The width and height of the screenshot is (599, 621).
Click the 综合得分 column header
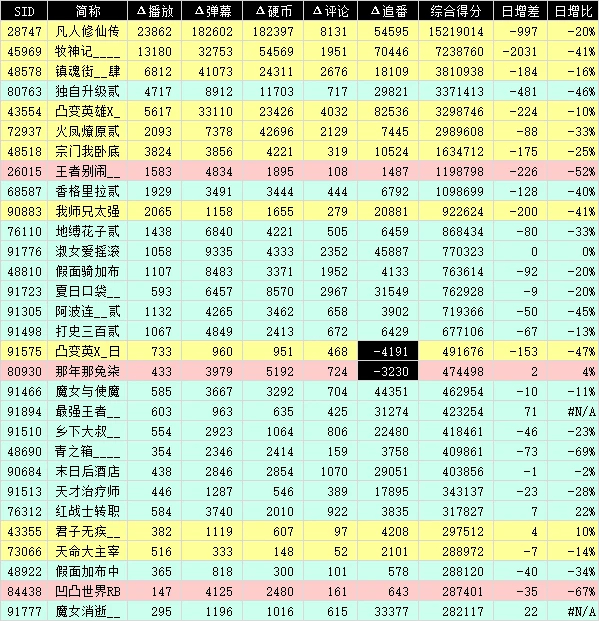coord(456,11)
